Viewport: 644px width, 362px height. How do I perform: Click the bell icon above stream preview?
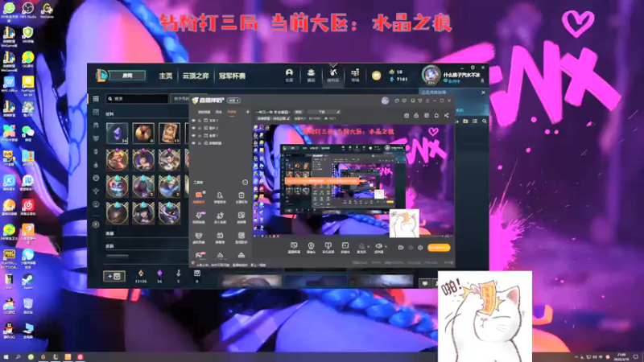[x=436, y=116]
